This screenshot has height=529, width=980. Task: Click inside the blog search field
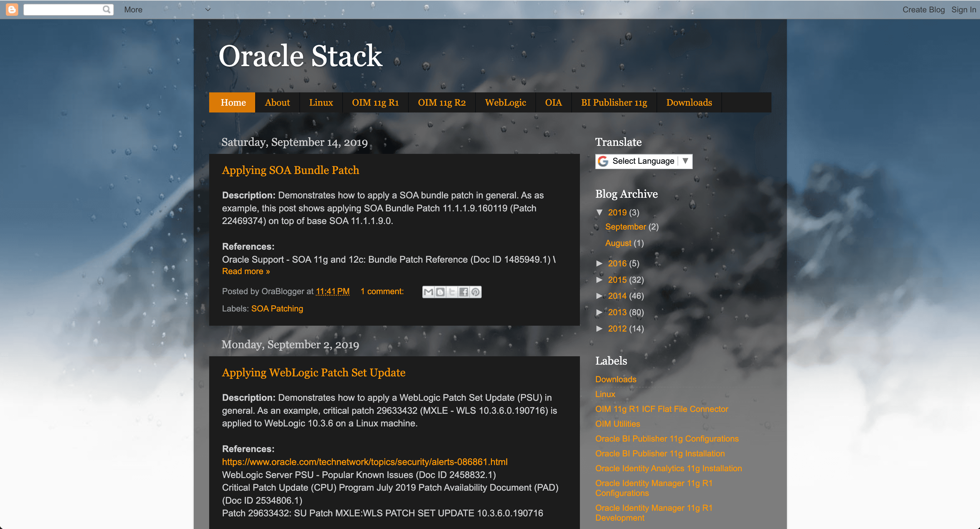pyautogui.click(x=63, y=9)
